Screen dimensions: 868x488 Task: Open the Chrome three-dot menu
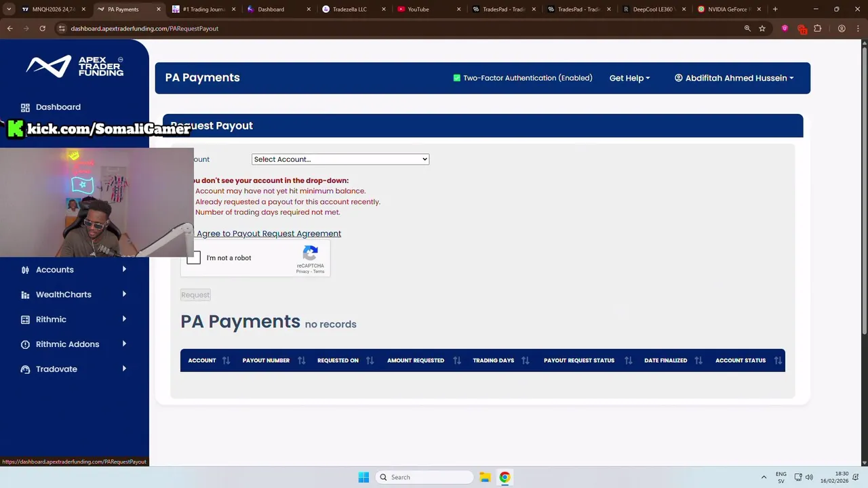(x=858, y=28)
